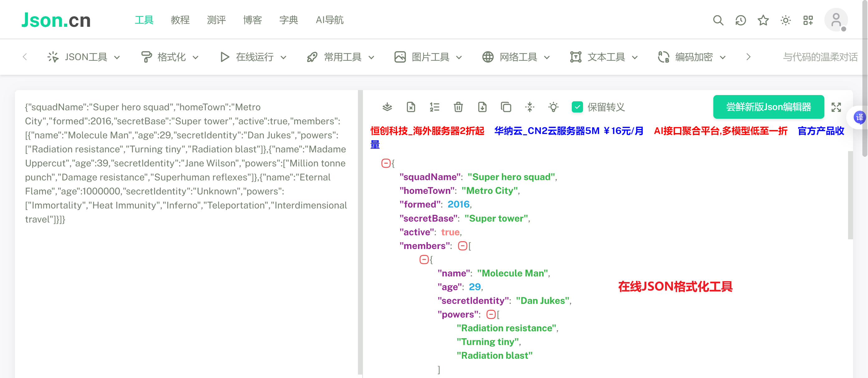Expand the 网络工具 dropdown

point(516,57)
